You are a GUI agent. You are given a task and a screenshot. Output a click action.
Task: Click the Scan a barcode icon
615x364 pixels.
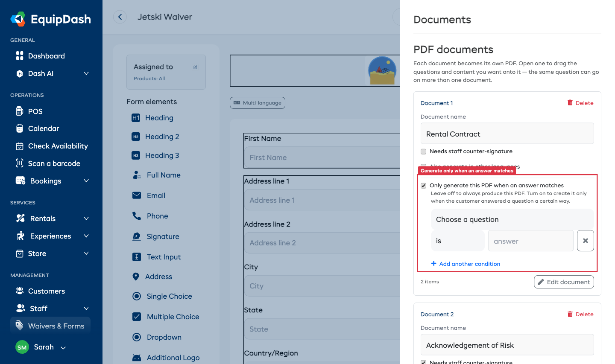coord(20,163)
